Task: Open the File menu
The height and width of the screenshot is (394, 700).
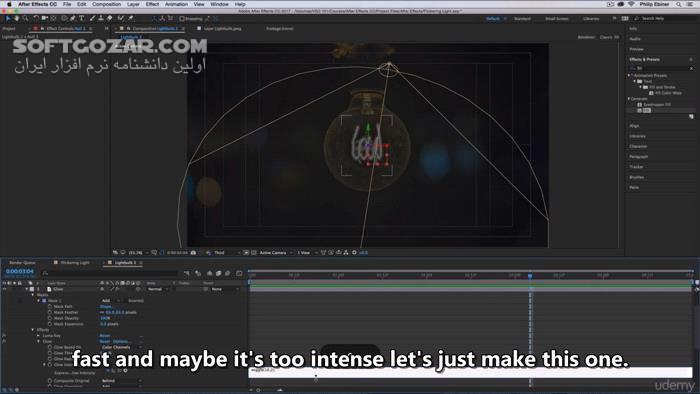Action: 67,4
